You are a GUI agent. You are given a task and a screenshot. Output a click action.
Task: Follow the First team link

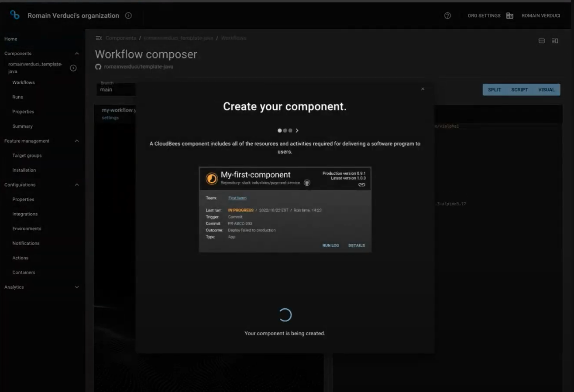(x=237, y=198)
